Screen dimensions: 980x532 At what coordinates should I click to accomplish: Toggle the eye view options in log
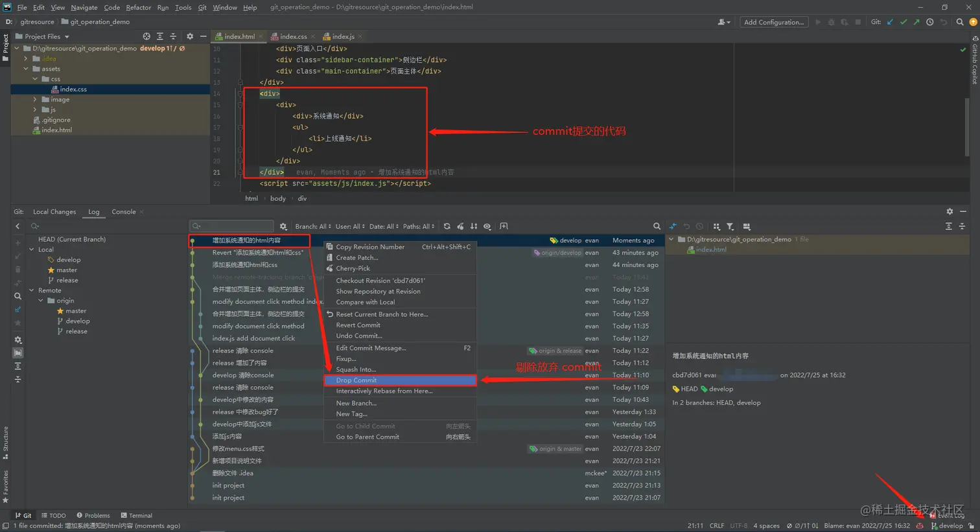click(x=487, y=226)
